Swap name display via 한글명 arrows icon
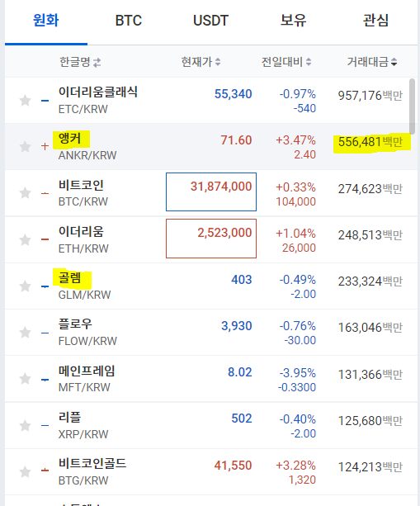 97,62
